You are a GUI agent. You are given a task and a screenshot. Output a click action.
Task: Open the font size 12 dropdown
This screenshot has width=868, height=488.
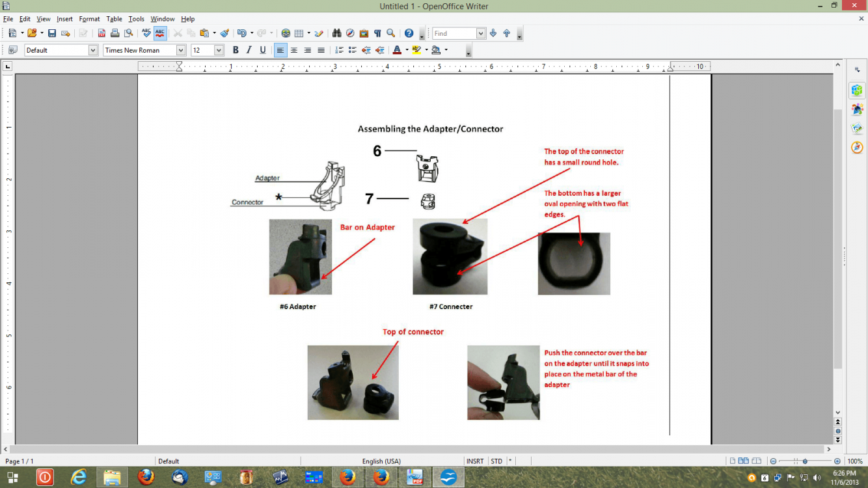(x=219, y=50)
